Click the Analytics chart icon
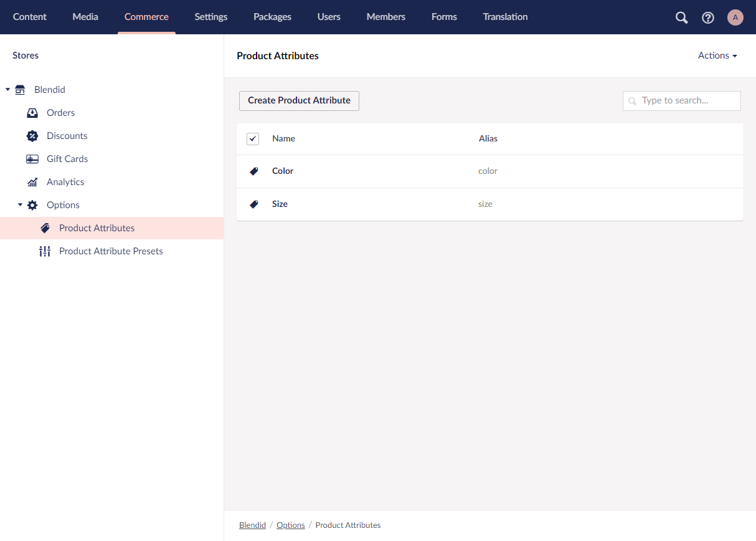 (x=32, y=182)
